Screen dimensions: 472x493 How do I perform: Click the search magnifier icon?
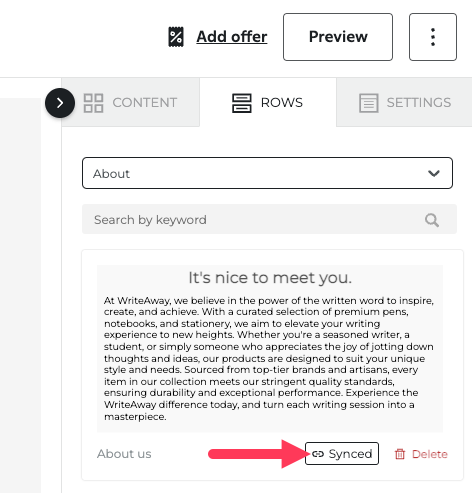(432, 220)
